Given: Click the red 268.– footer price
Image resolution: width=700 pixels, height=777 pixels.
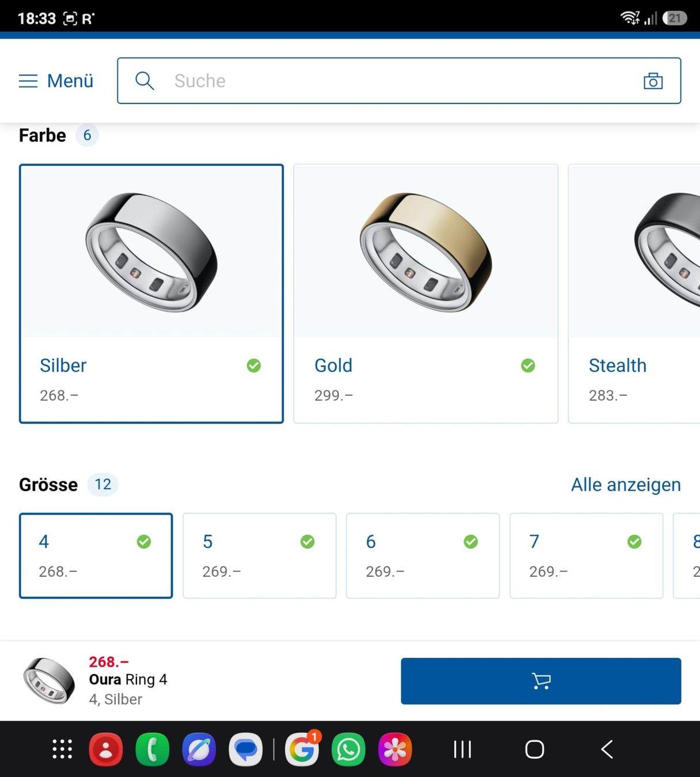Looking at the screenshot, I should click(109, 662).
